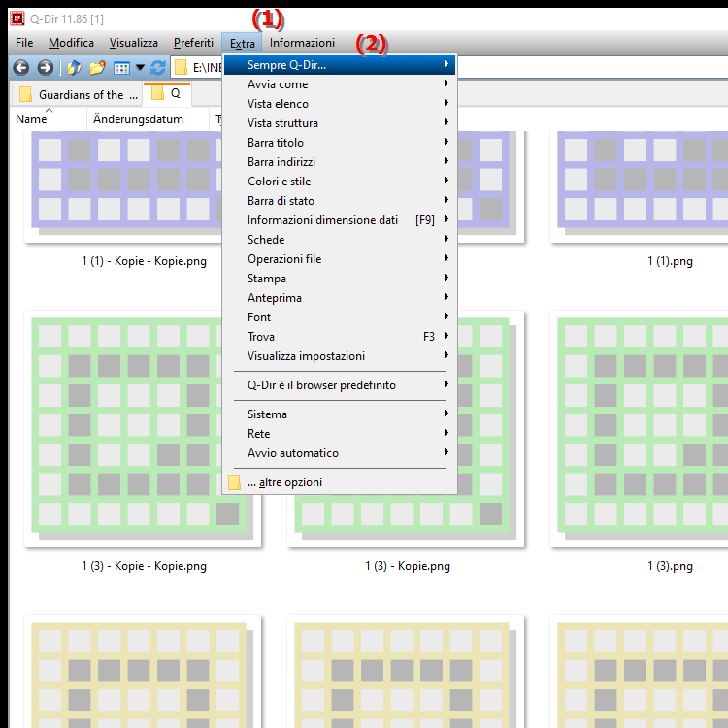Open Q-Dir è il browser predefinito
728x728 pixels.
[x=340, y=385]
